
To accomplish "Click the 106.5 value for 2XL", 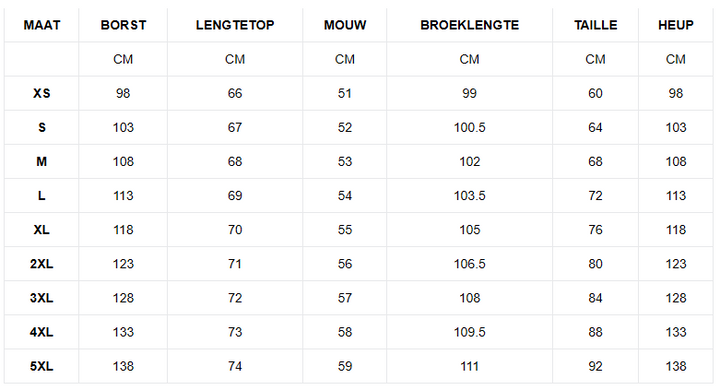I will [x=469, y=264].
